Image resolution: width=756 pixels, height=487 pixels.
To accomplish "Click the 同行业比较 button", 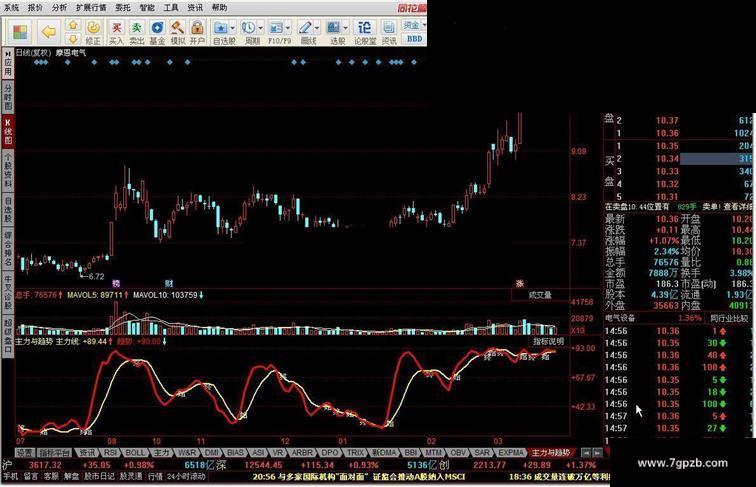I will [729, 319].
